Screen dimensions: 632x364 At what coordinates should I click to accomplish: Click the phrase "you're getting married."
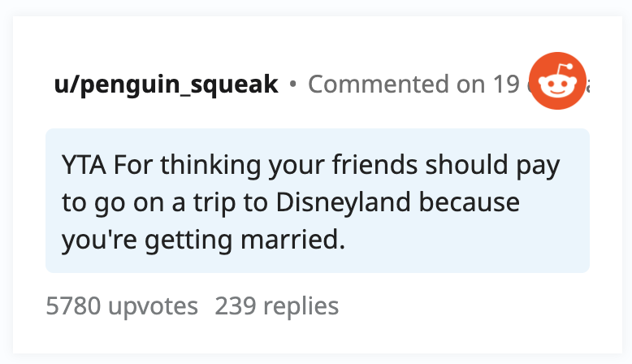tap(204, 240)
